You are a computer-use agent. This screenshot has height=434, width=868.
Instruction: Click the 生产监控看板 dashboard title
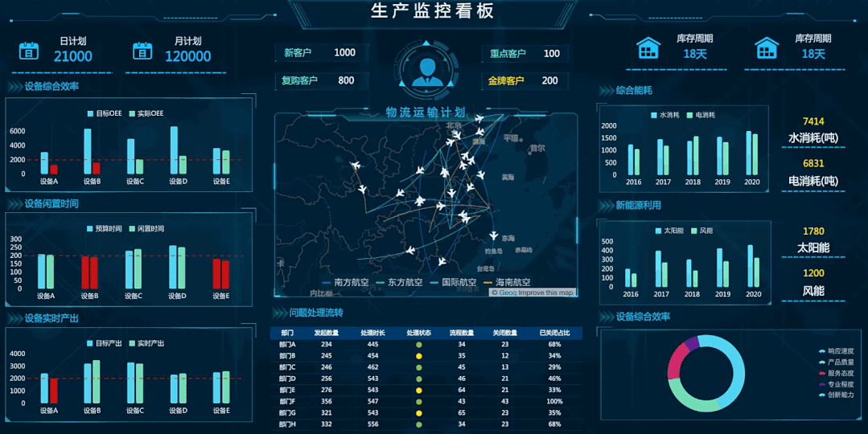tap(432, 10)
